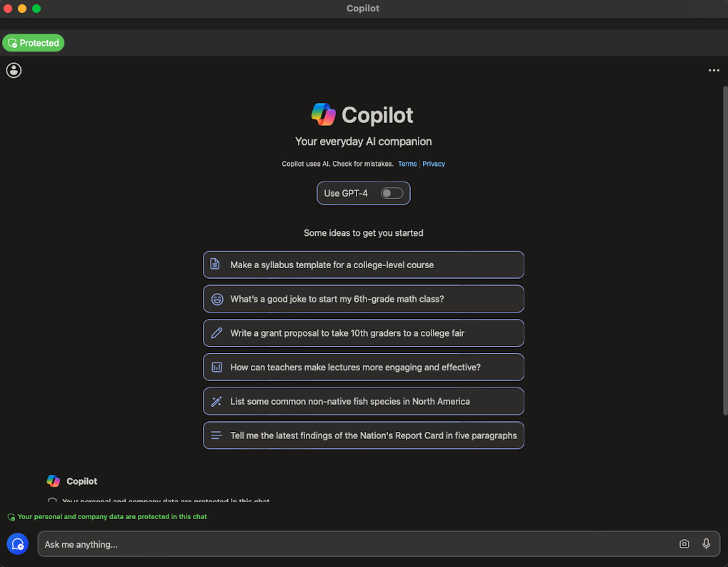Select the blue Copilot icon near the input box
The image size is (728, 567).
click(17, 543)
